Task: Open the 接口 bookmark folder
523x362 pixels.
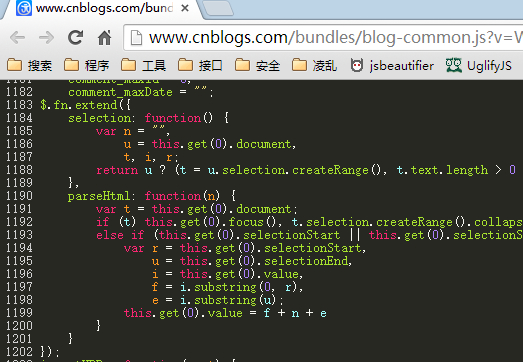Action: point(200,65)
